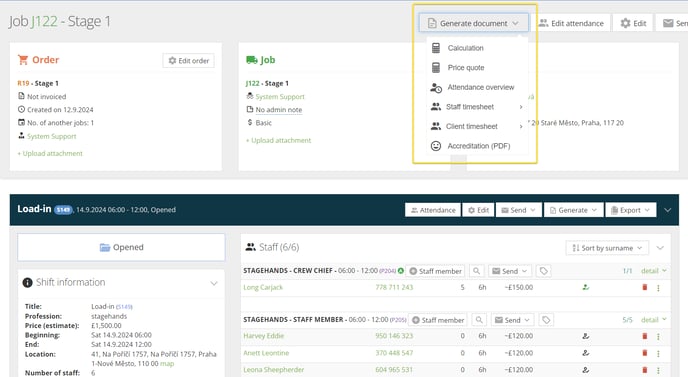Open the Client timesheet submenu
This screenshot has width=688, height=377.
477,126
